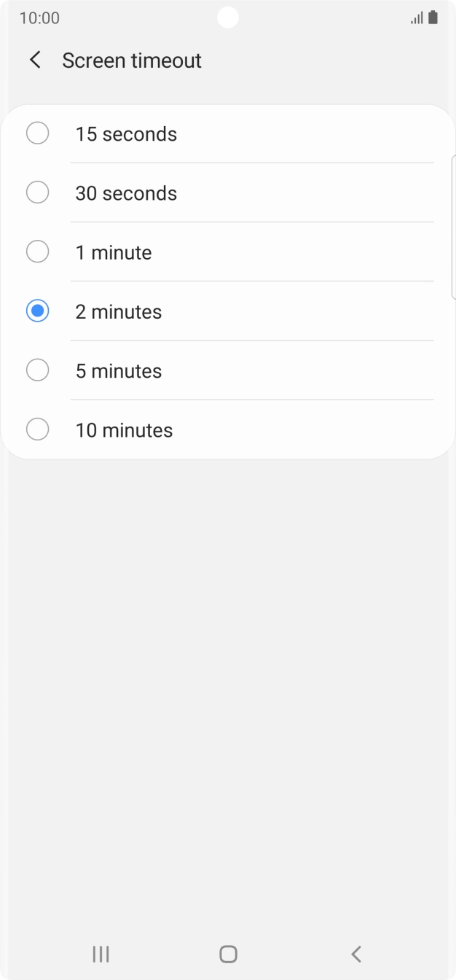Tap the Back navigation key

pyautogui.click(x=355, y=953)
